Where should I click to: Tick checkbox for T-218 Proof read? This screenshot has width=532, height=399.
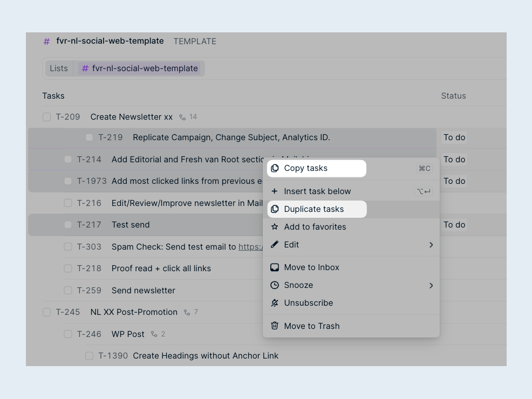coord(68,269)
